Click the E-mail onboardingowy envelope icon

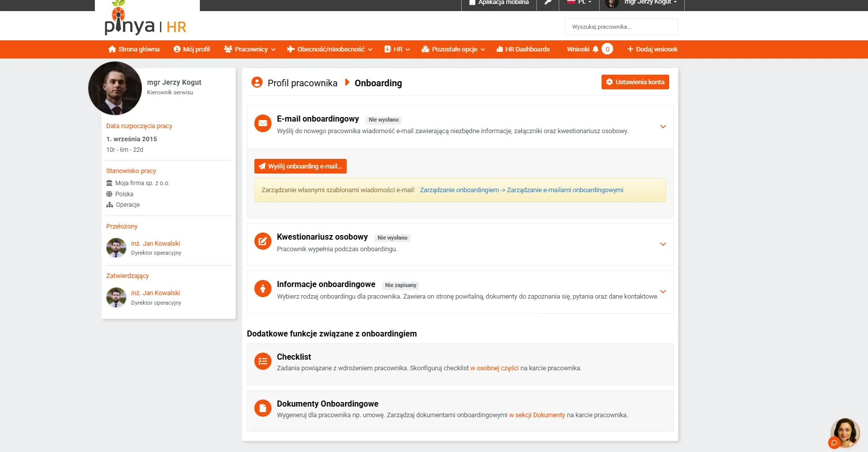262,124
